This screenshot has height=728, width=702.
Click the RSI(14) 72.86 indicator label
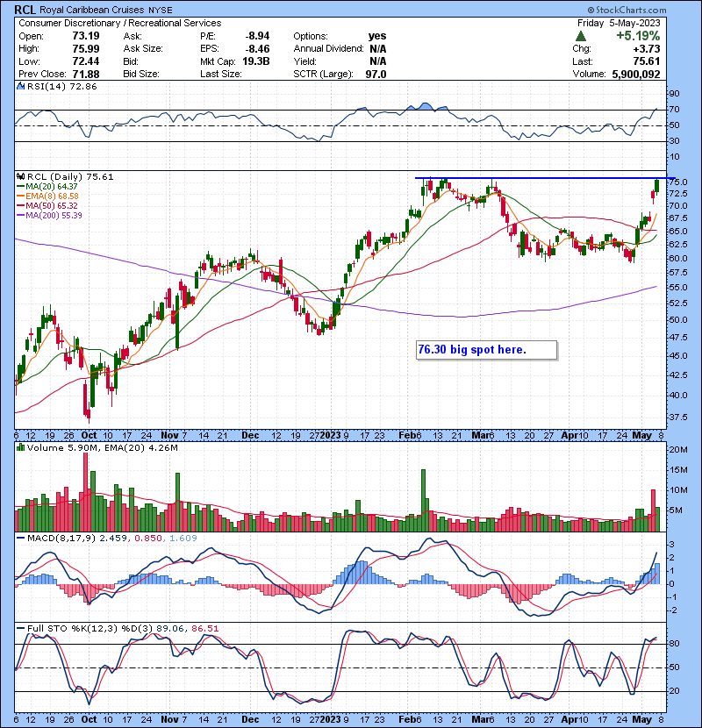click(61, 86)
